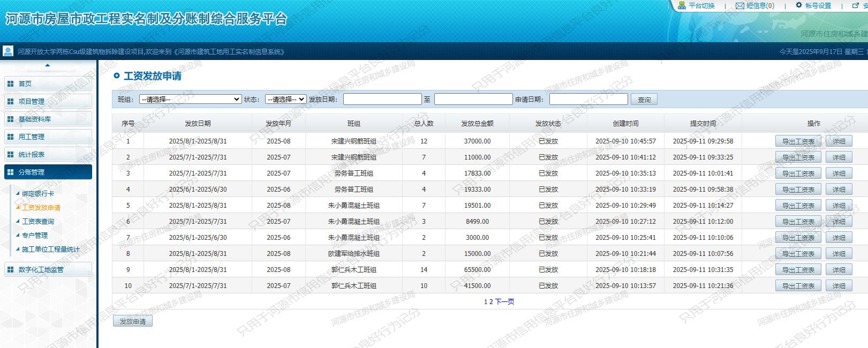
Task: View 详细 for row 1
Action: (x=839, y=141)
